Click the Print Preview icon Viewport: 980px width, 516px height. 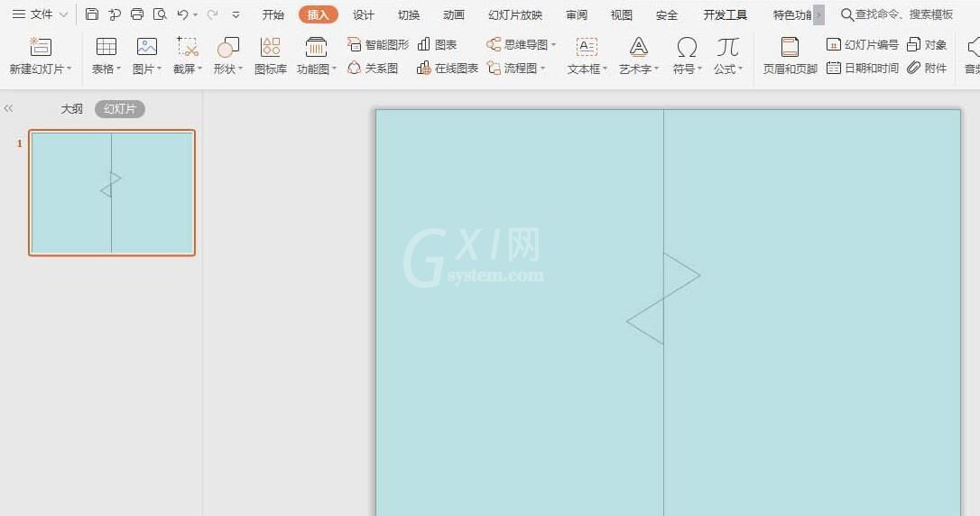[x=160, y=14]
